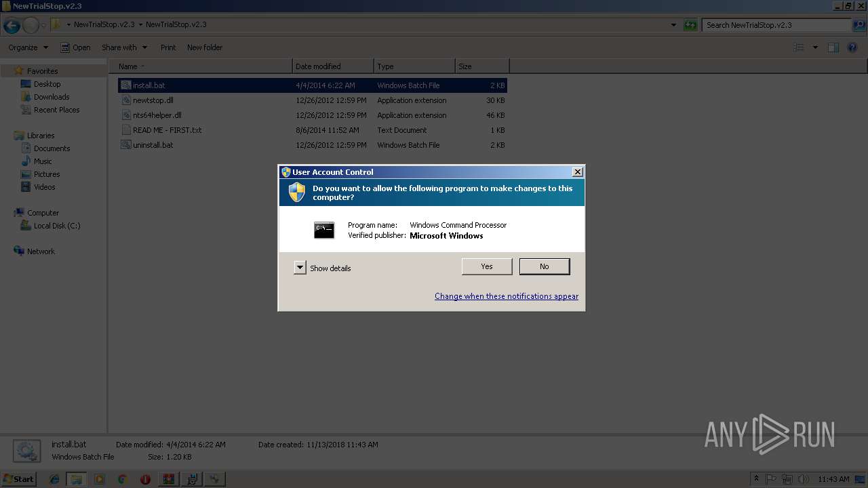Image resolution: width=868 pixels, height=488 pixels.
Task: Create a New folder from toolbar
Action: 205,47
